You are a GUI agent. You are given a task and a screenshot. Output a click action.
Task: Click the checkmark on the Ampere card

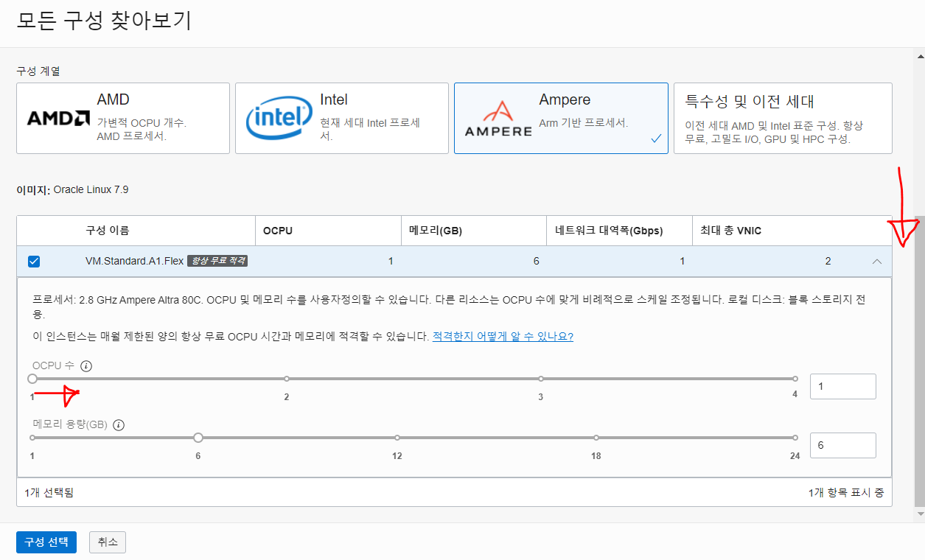click(x=656, y=139)
